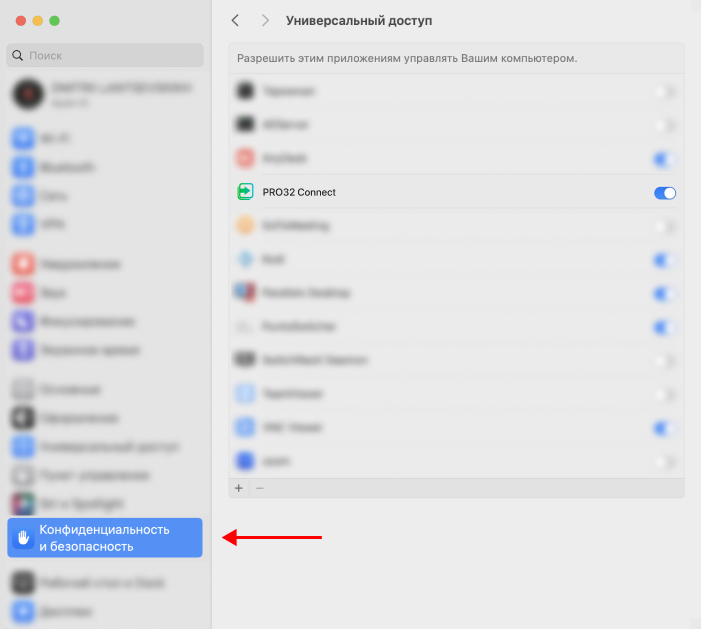The width and height of the screenshot is (701, 629).
Task: Click the Apple ID profile avatar
Action: point(26,95)
